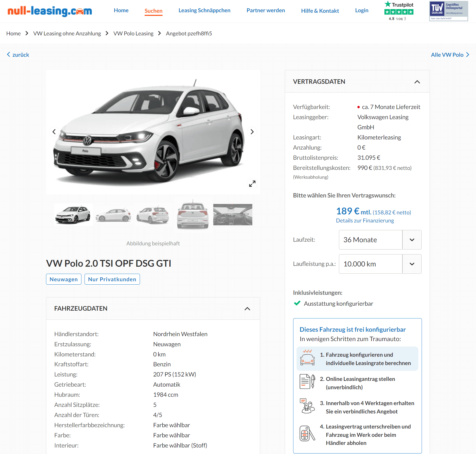This screenshot has height=454, width=476.
Task: Select the rear view thumbnail
Action: (x=193, y=215)
